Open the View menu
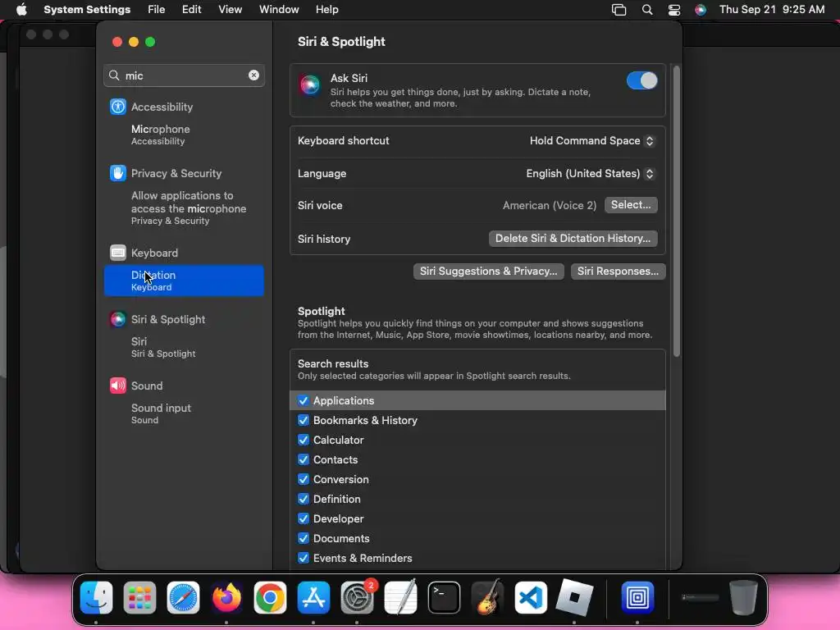 [x=230, y=10]
